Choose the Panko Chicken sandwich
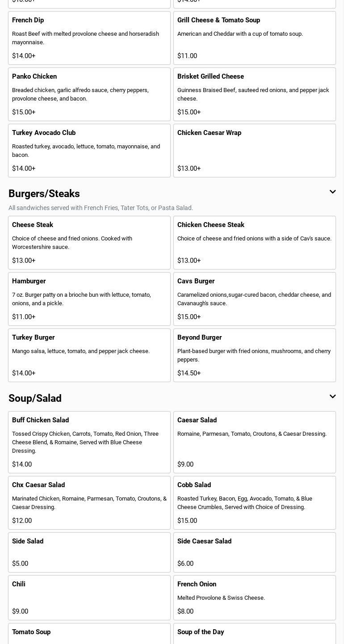The width and height of the screenshot is (344, 644). click(x=89, y=94)
